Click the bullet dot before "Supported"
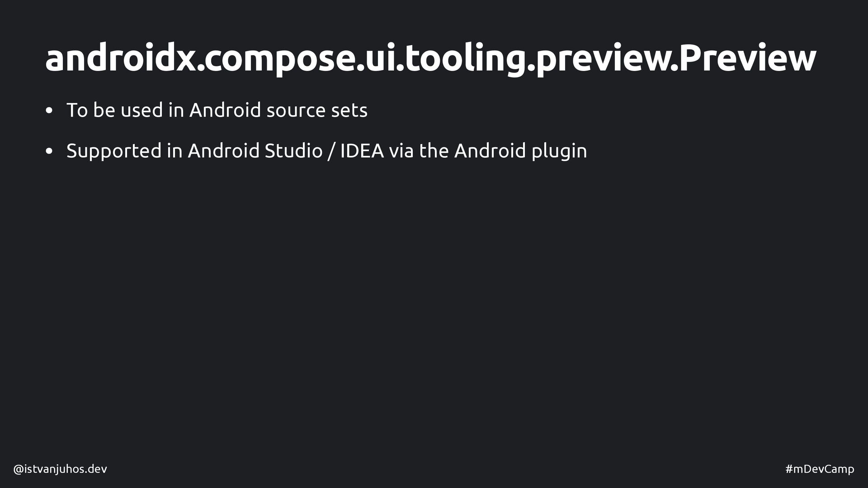Screen dimensions: 868x488 point(49,152)
